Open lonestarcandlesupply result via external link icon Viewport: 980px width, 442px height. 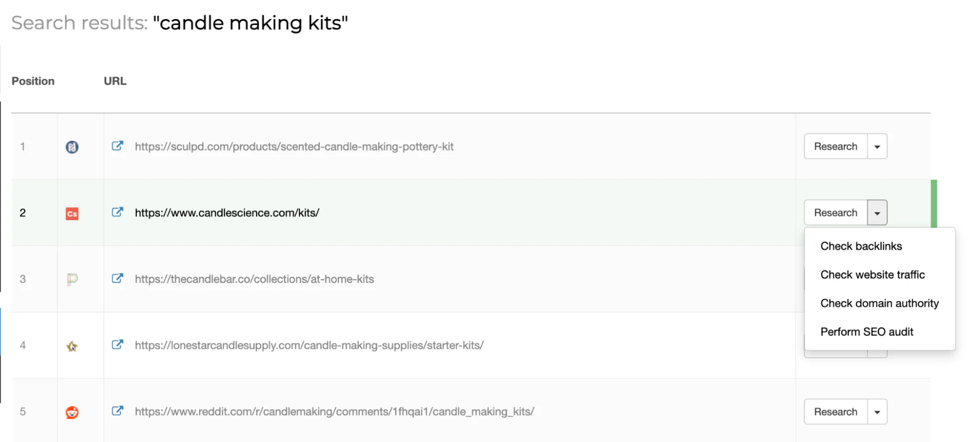pyautogui.click(x=117, y=344)
